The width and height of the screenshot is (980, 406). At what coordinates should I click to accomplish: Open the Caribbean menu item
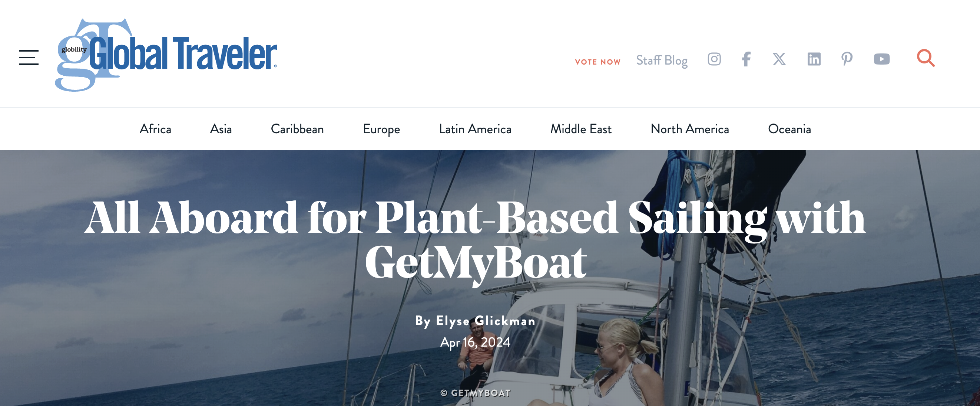(297, 129)
